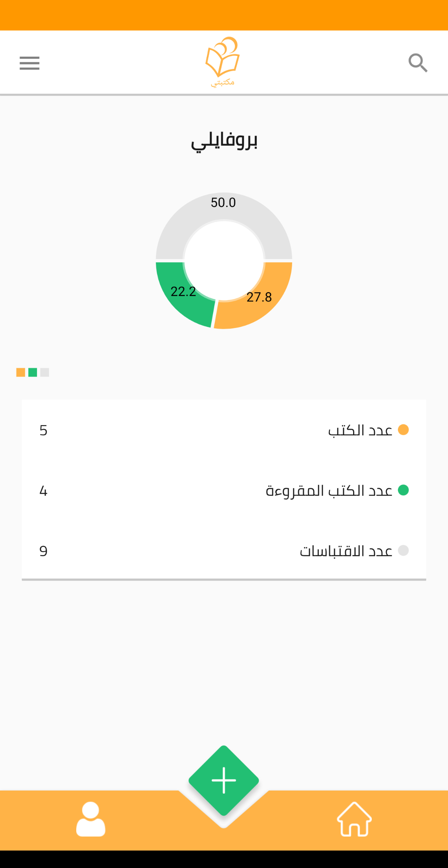This screenshot has width=448, height=868.
Task: Click the بروفايلي page title
Action: coord(224,141)
